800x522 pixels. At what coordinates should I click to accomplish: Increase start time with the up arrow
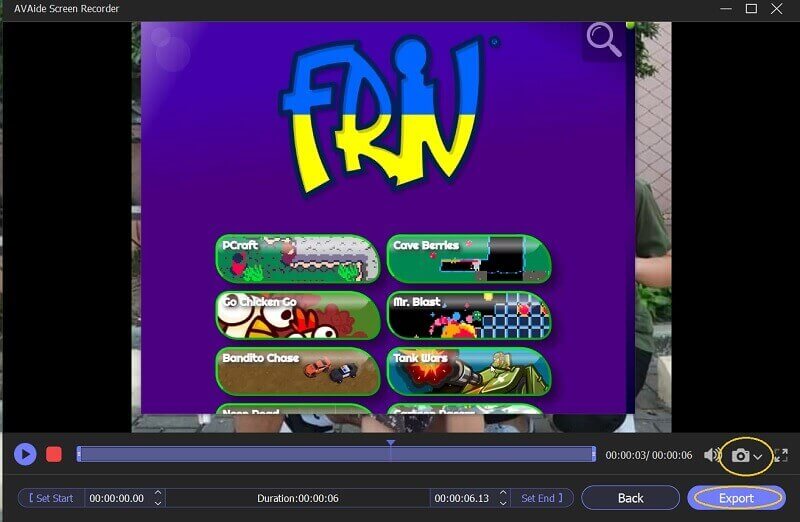(158, 493)
